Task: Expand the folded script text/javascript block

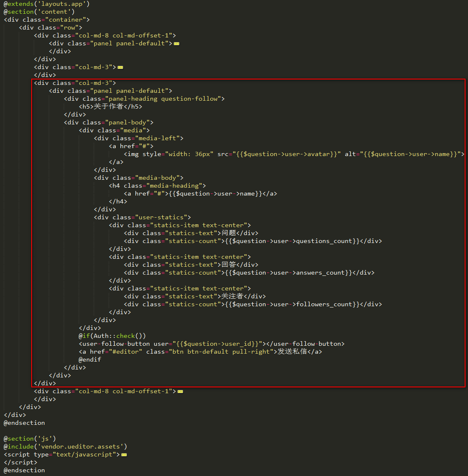Action: 124,455
